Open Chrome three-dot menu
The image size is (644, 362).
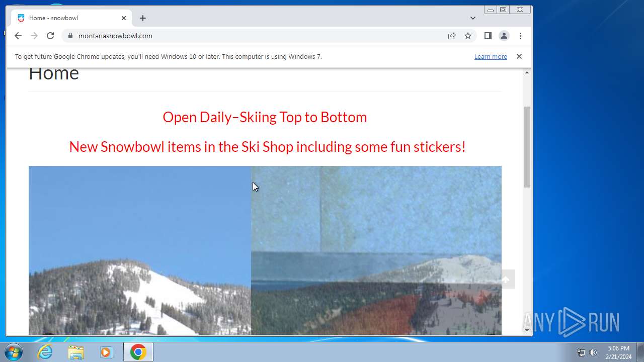[520, 36]
